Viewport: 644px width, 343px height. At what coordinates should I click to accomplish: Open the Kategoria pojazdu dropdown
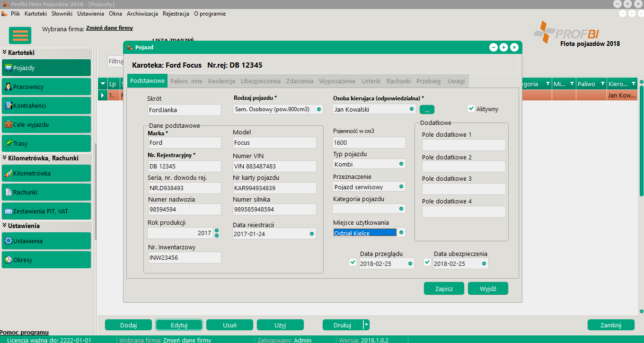401,209
